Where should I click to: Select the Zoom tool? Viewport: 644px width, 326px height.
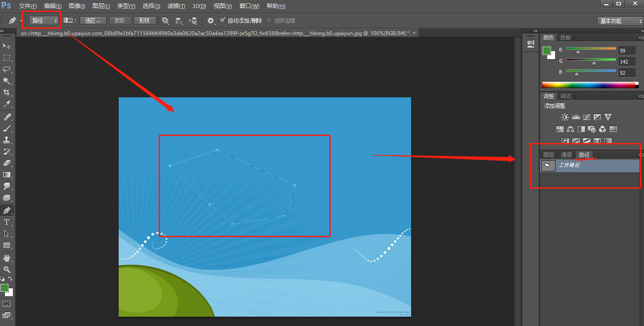(7, 269)
